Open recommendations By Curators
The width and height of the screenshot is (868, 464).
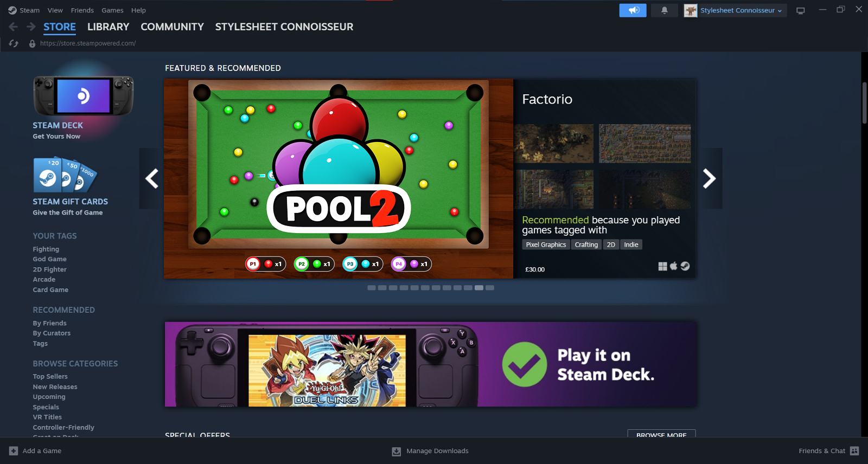point(52,333)
